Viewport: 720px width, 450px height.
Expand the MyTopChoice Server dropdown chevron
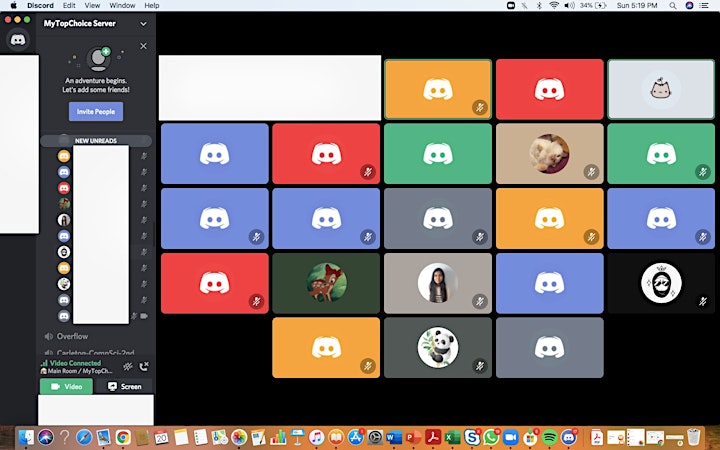coord(143,23)
